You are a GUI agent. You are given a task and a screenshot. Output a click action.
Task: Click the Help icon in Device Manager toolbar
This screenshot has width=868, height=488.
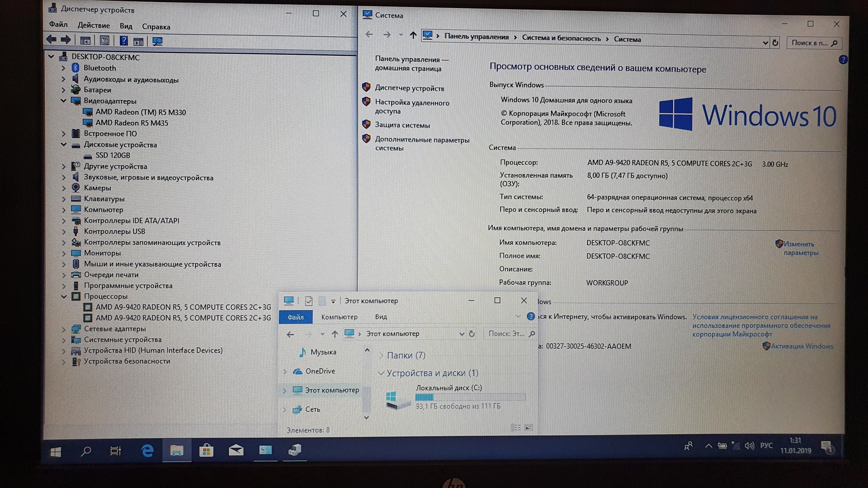(x=123, y=41)
